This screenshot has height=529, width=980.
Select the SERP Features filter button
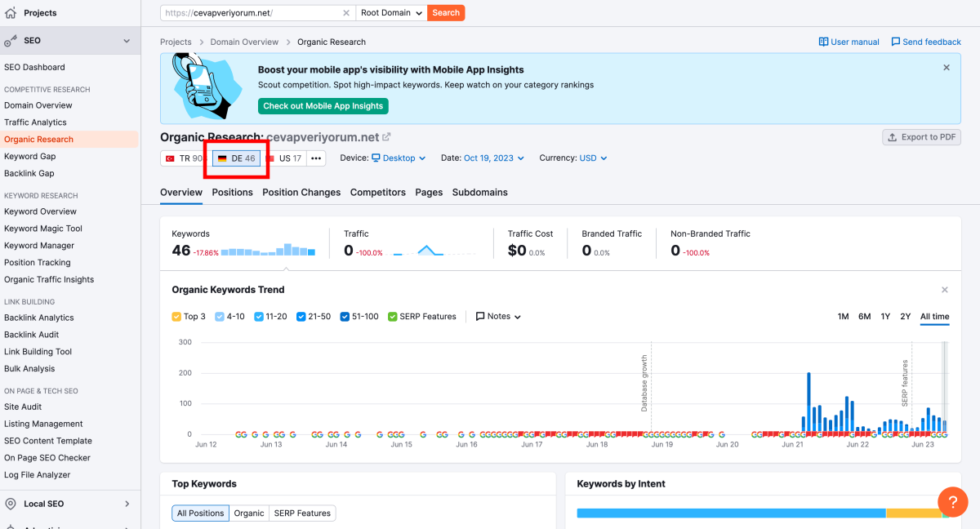[302, 513]
